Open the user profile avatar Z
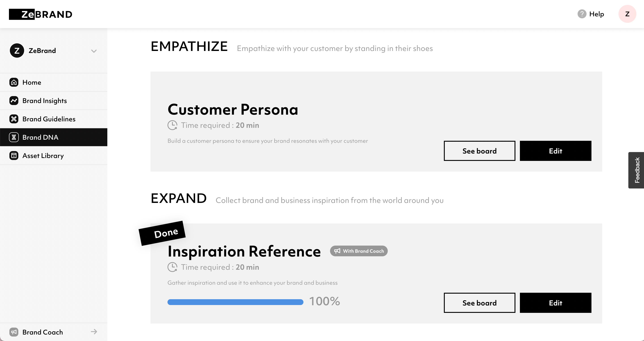 [627, 14]
